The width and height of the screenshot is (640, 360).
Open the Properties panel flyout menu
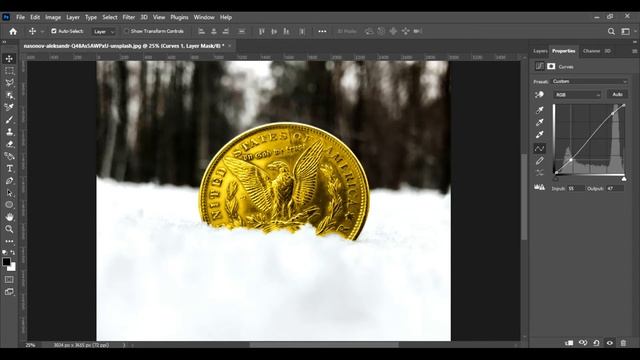634,51
